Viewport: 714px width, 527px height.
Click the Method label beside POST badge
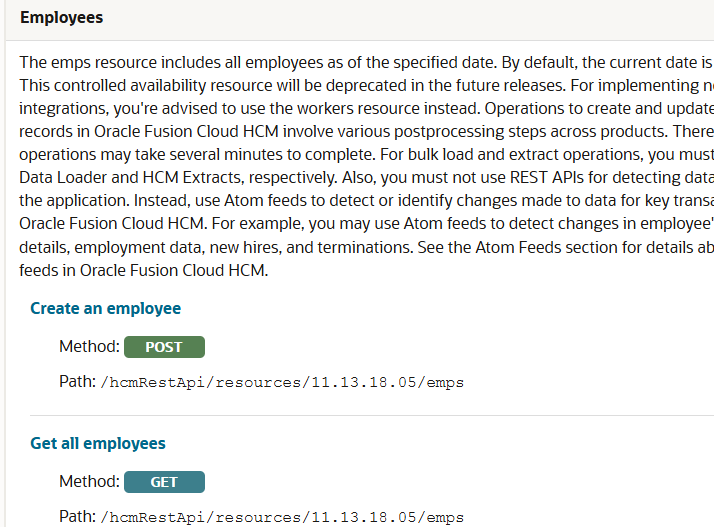coord(88,347)
